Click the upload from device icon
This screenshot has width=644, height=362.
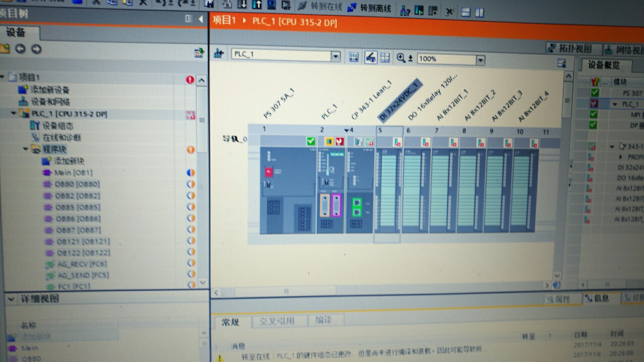[x=257, y=4]
